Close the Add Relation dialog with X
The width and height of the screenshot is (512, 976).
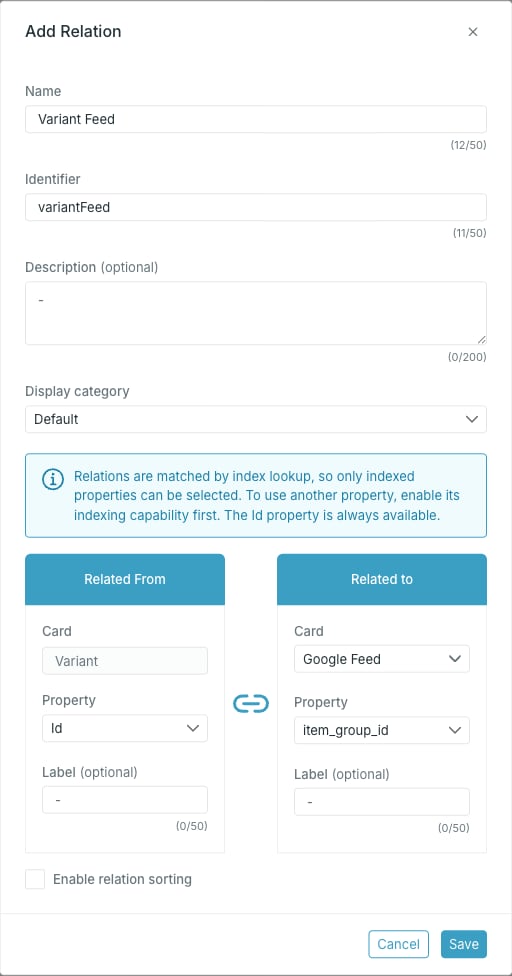click(x=473, y=32)
